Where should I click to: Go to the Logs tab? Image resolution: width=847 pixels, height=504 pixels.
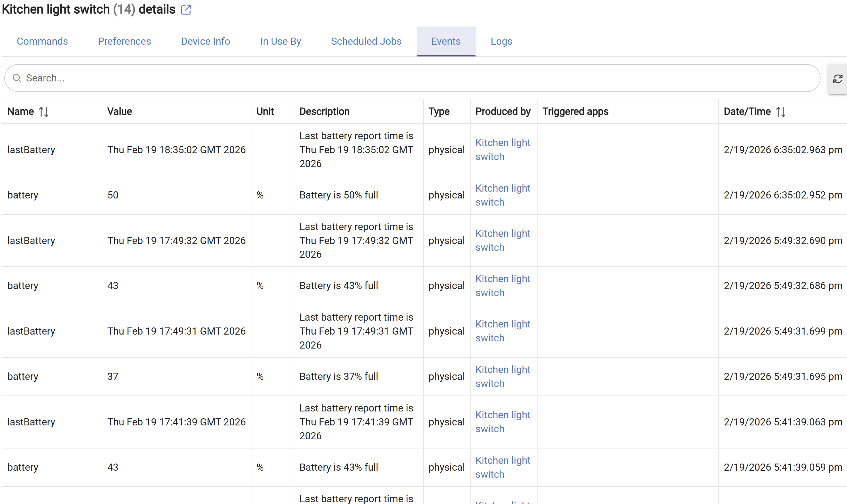[501, 41]
